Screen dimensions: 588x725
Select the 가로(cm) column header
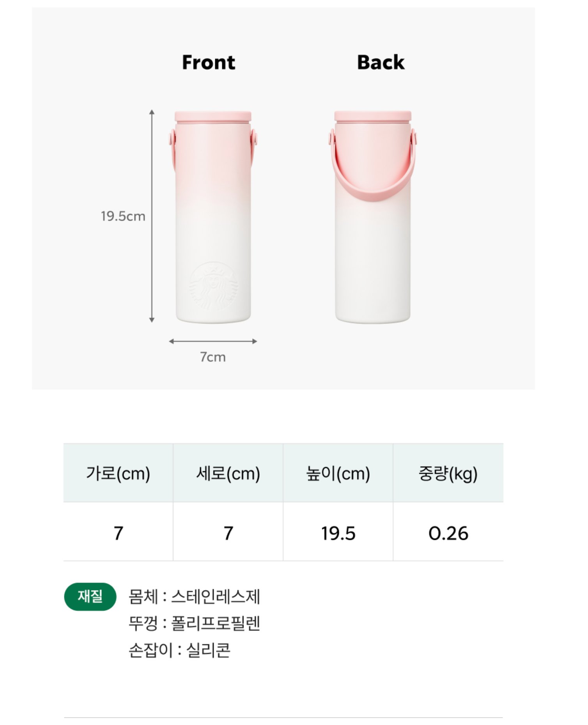click(118, 473)
